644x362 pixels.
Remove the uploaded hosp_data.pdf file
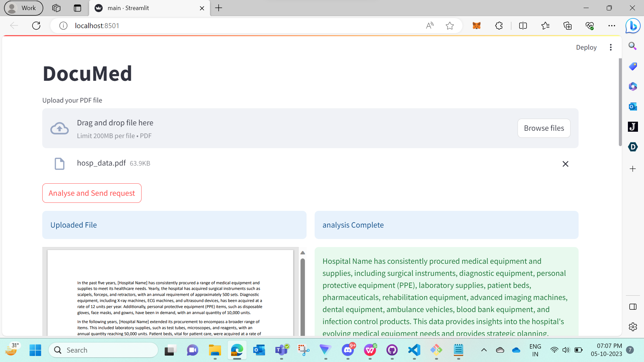click(x=565, y=164)
